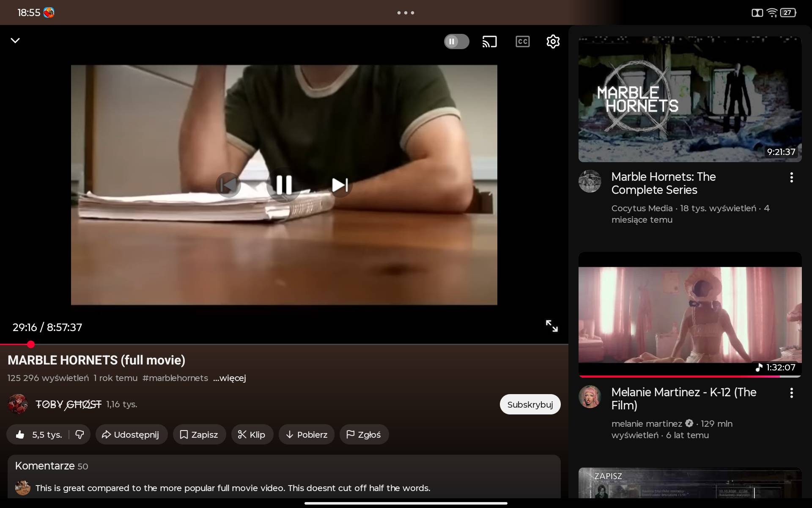Screen dimensions: 812x508
Task: Open the Cocytus Media channel avatar
Action: [590, 181]
